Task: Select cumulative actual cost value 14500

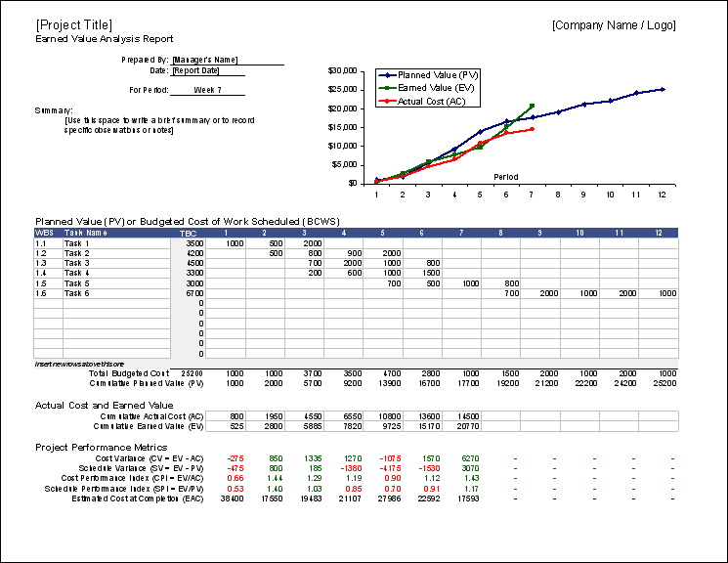Action: coord(469,415)
